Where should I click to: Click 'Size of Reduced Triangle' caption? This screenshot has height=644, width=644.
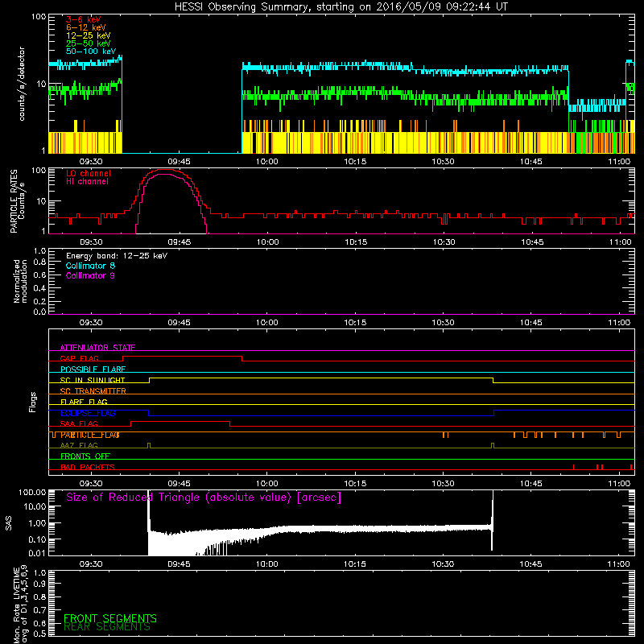[x=204, y=497]
